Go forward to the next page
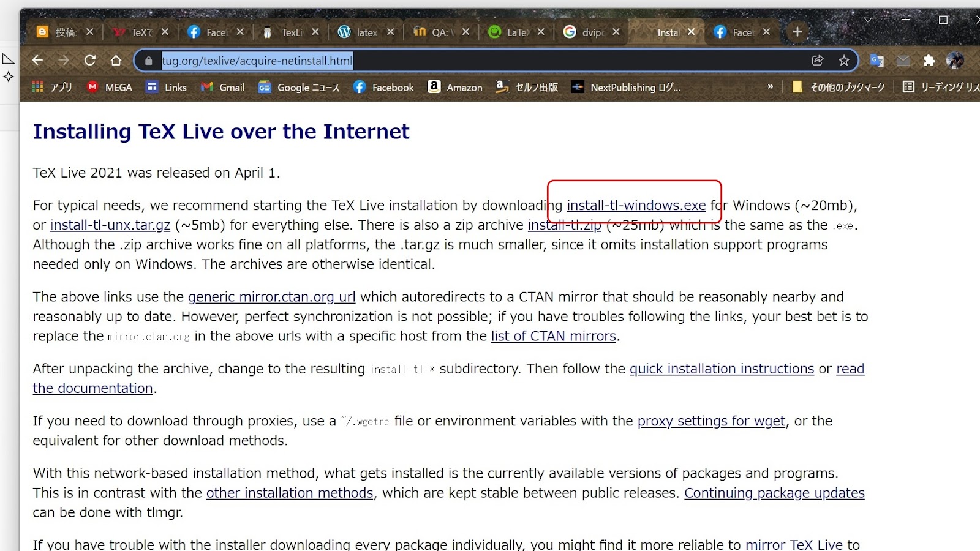This screenshot has height=551, width=980. (64, 60)
